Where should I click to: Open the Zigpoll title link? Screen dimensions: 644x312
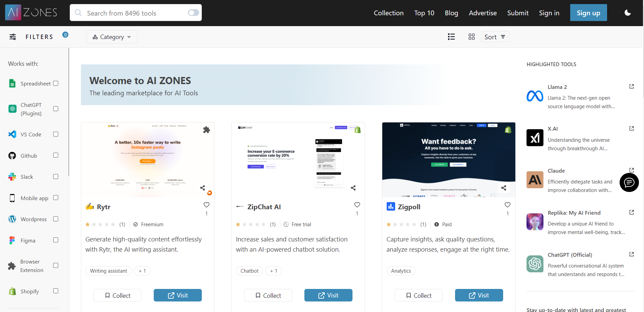(409, 207)
